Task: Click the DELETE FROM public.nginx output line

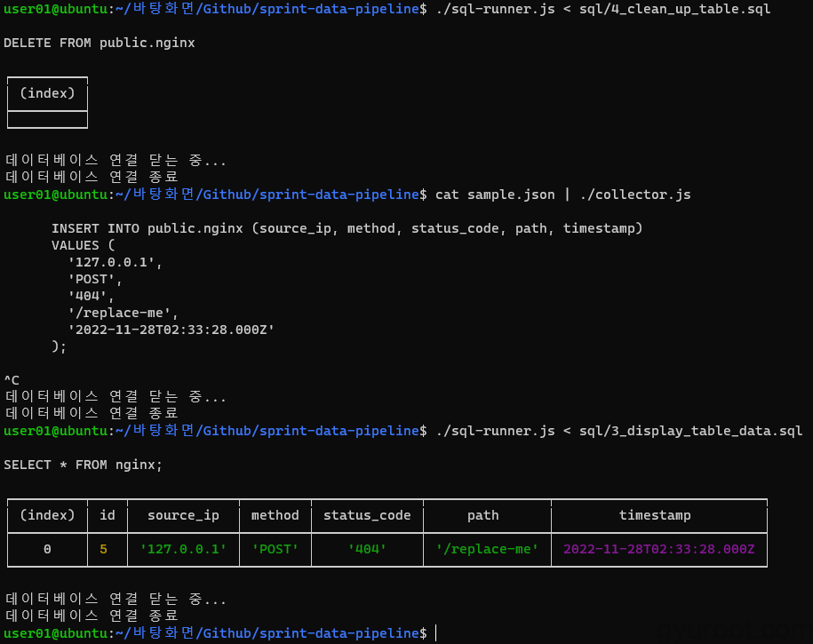Action: point(100,43)
